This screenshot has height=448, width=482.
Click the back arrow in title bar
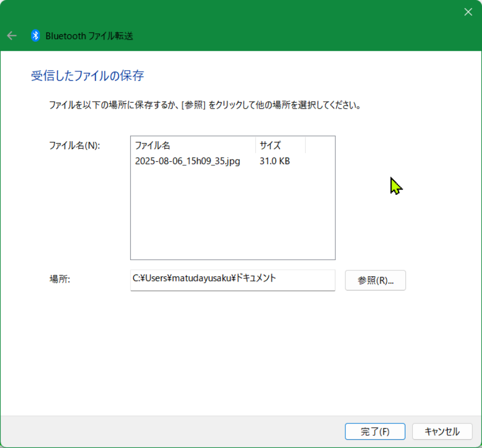point(12,36)
